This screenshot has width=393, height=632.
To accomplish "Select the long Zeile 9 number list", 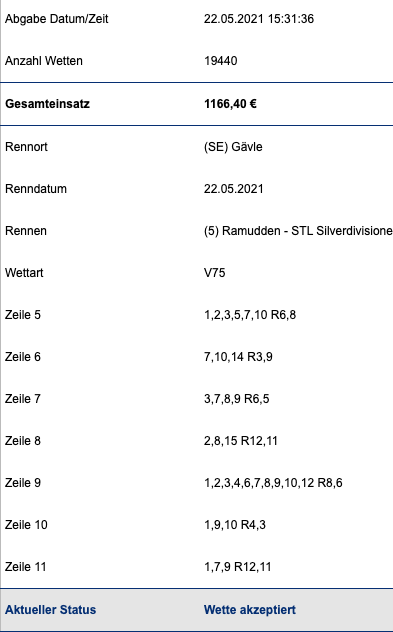I will click(273, 483).
